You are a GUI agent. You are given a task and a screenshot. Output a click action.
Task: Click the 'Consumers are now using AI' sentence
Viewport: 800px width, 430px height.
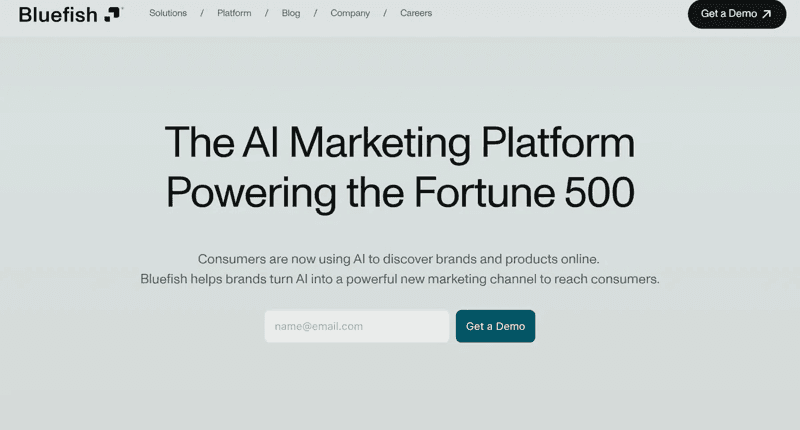pos(398,258)
